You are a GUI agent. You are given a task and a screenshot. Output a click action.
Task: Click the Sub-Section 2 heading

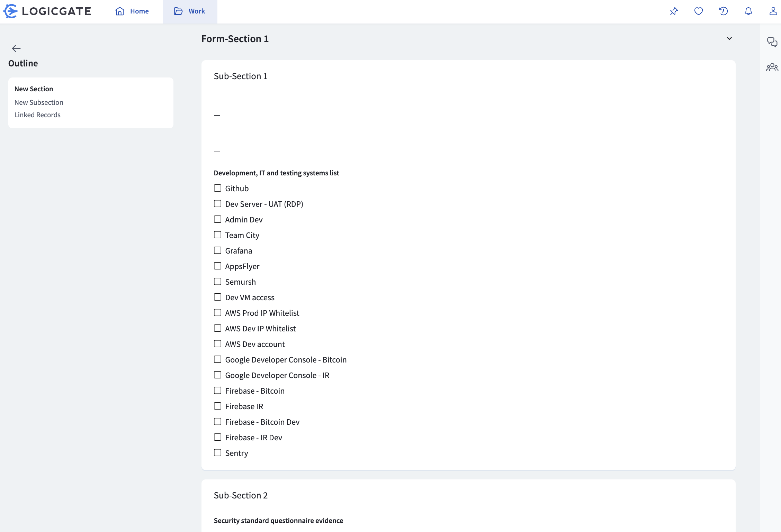[x=241, y=495]
